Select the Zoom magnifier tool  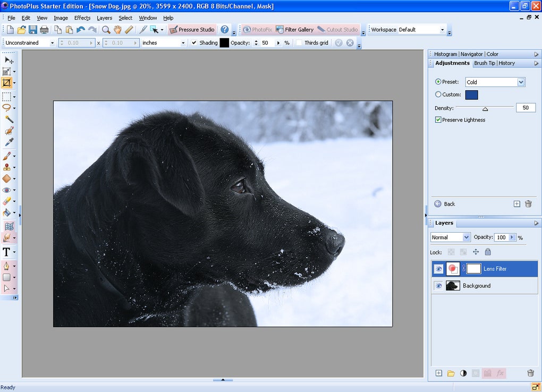coord(106,30)
